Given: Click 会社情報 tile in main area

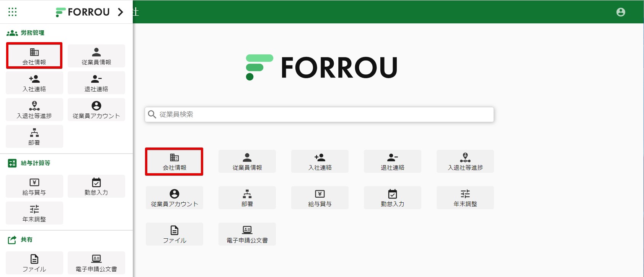Looking at the screenshot, I should [x=174, y=162].
